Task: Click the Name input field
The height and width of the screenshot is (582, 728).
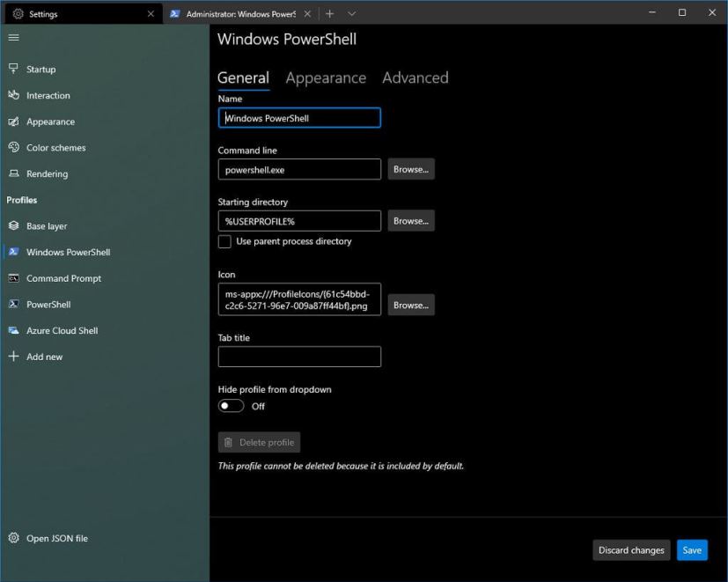Action: click(299, 117)
